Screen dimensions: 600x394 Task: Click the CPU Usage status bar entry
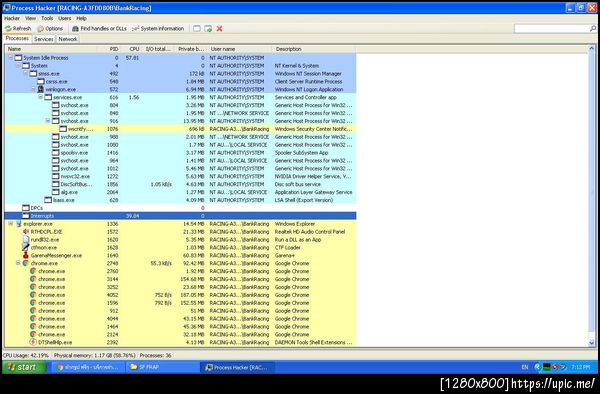[x=26, y=355]
